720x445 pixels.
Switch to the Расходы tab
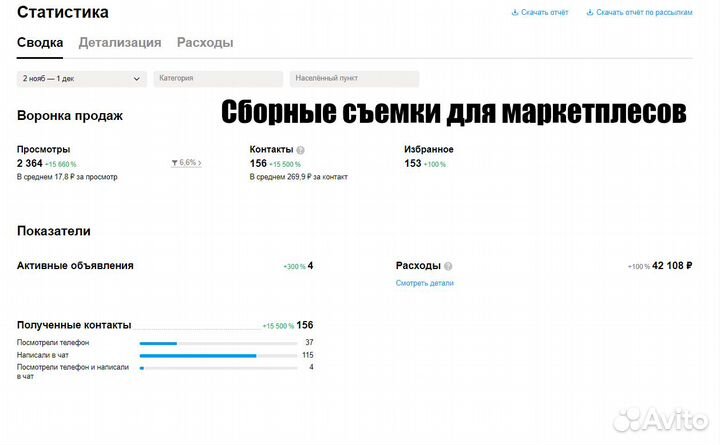205,43
